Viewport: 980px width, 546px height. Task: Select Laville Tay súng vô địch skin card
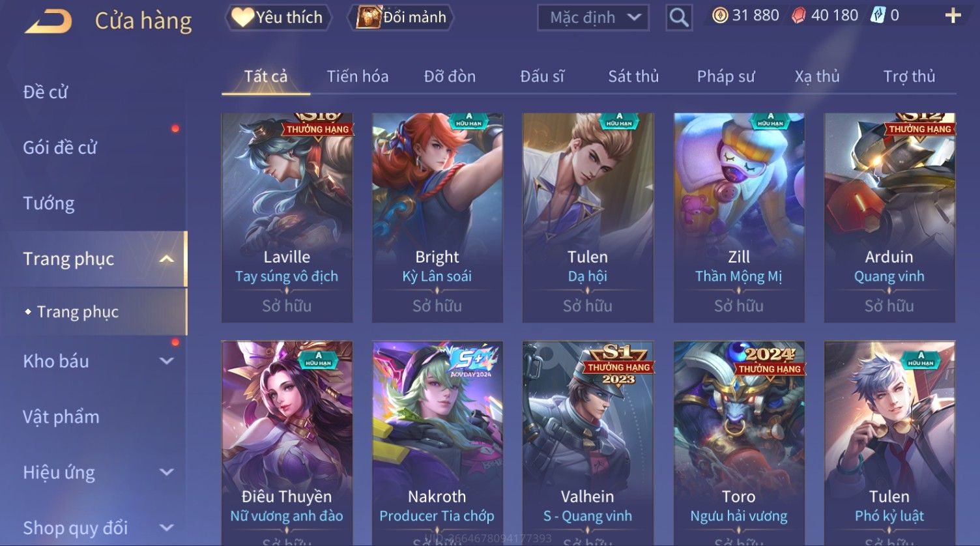287,218
